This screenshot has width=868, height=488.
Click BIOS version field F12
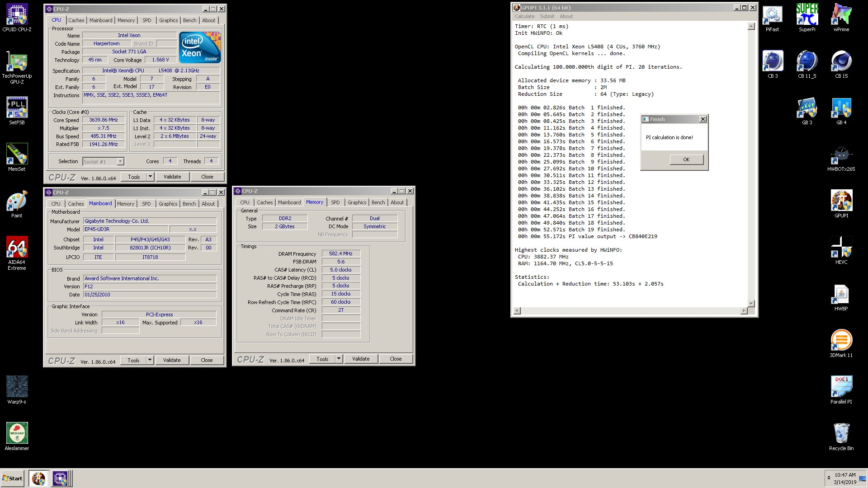point(150,286)
